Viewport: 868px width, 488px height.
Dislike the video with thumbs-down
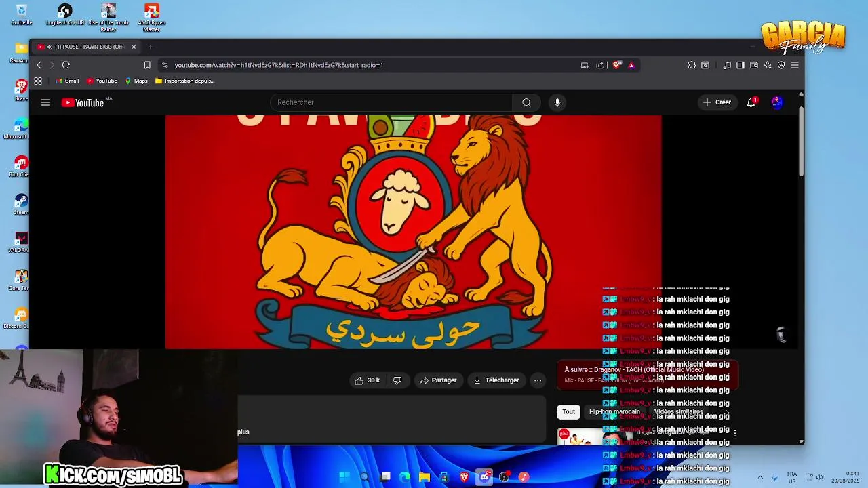(397, 380)
